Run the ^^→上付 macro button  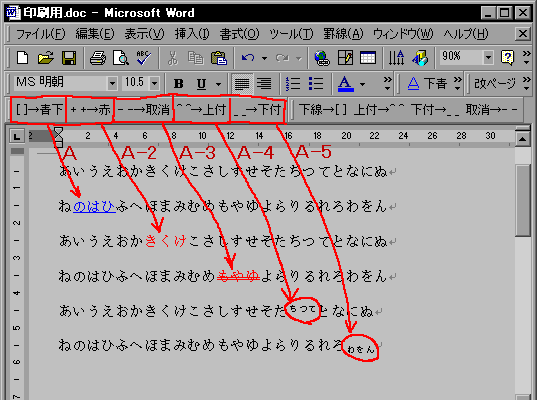[x=201, y=110]
